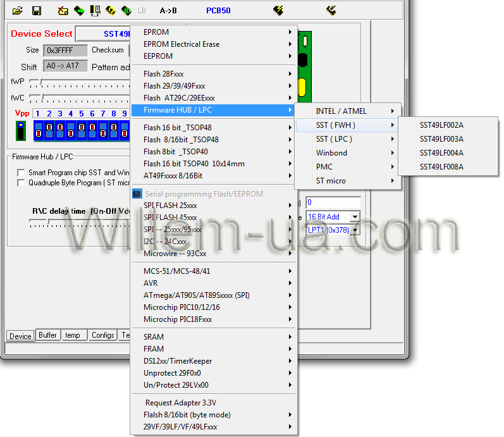The height and width of the screenshot is (437, 504).
Task: Click the Device Select button
Action: click(x=102, y=34)
